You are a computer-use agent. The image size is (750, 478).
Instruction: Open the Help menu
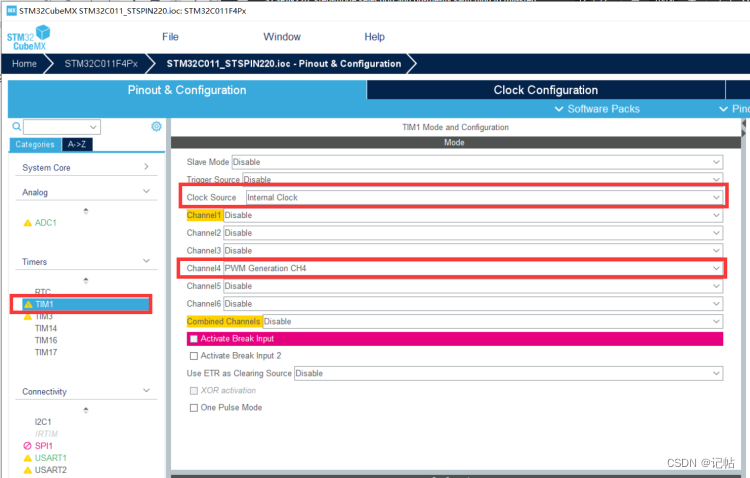pyautogui.click(x=375, y=37)
